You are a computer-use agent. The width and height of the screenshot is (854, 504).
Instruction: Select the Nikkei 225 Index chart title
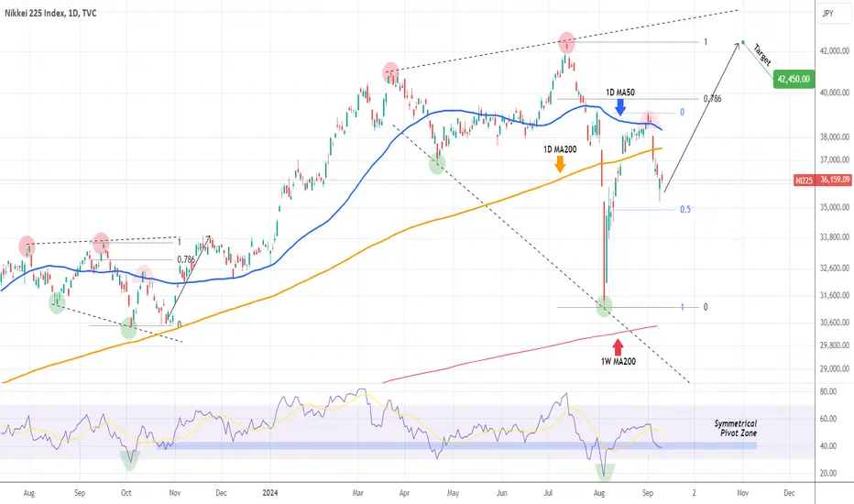pyautogui.click(x=50, y=13)
